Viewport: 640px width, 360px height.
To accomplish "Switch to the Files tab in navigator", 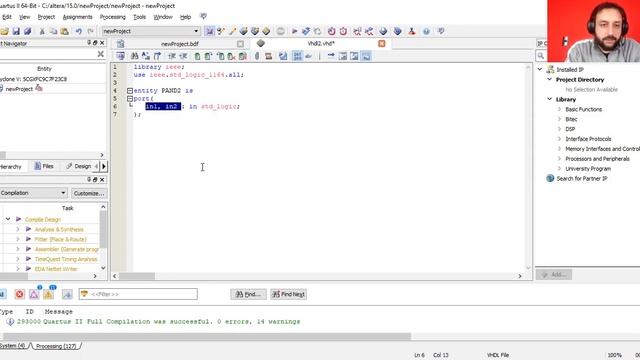I will tap(44, 166).
